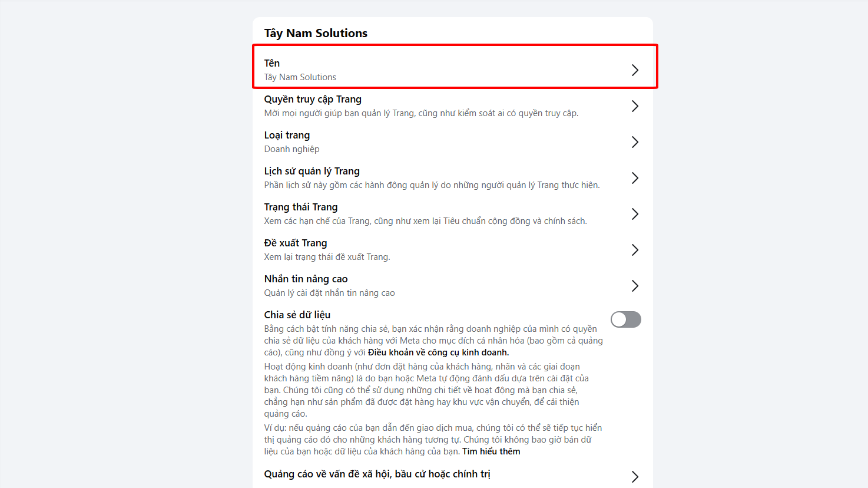Select the Nhắn tin nâng cao heading
Viewport: 868px width, 488px height.
click(306, 279)
